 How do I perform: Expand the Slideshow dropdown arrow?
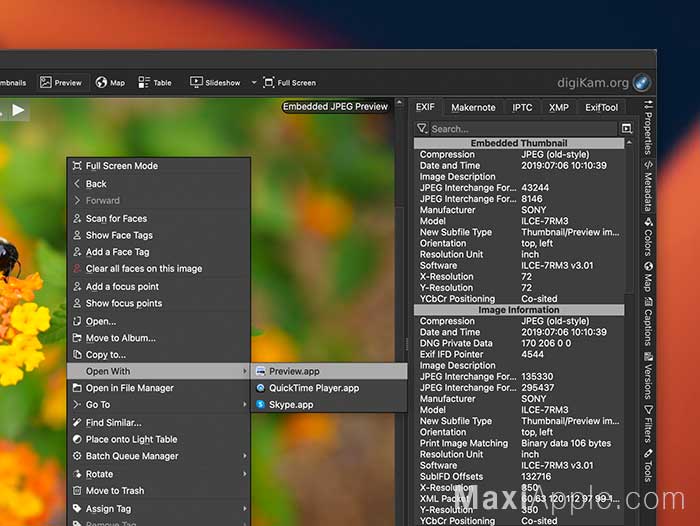coord(254,83)
